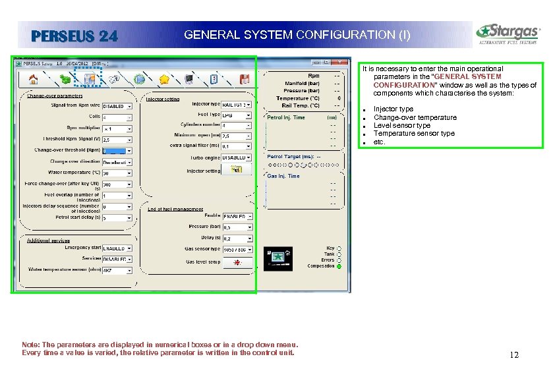555x392 pixels.
Task: Click the Change-over threshold (Rpm) input field
Action: pyautogui.click(x=114, y=151)
